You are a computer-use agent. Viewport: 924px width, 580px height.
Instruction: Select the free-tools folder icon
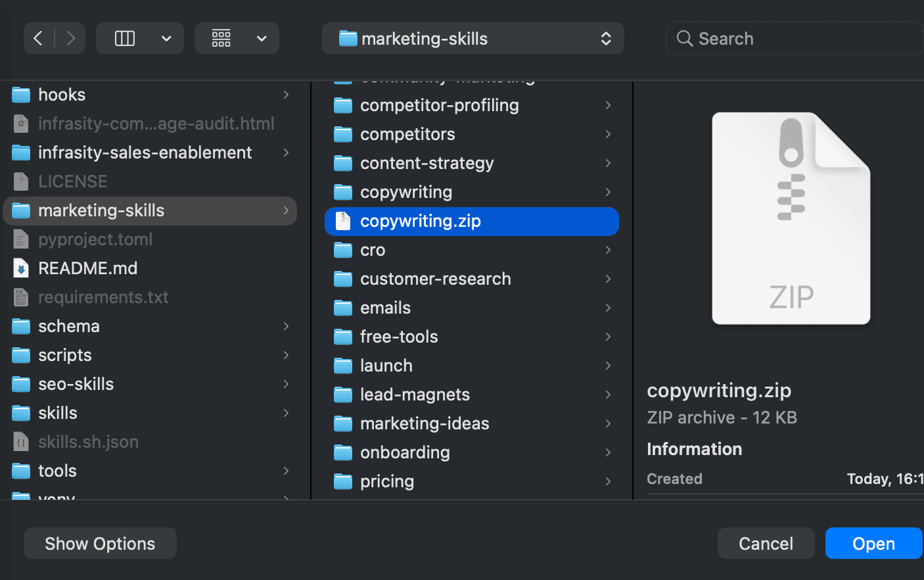click(343, 337)
